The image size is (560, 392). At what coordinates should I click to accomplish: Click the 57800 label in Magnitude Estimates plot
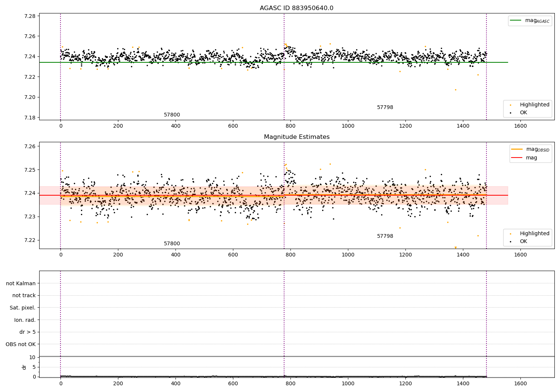click(172, 244)
